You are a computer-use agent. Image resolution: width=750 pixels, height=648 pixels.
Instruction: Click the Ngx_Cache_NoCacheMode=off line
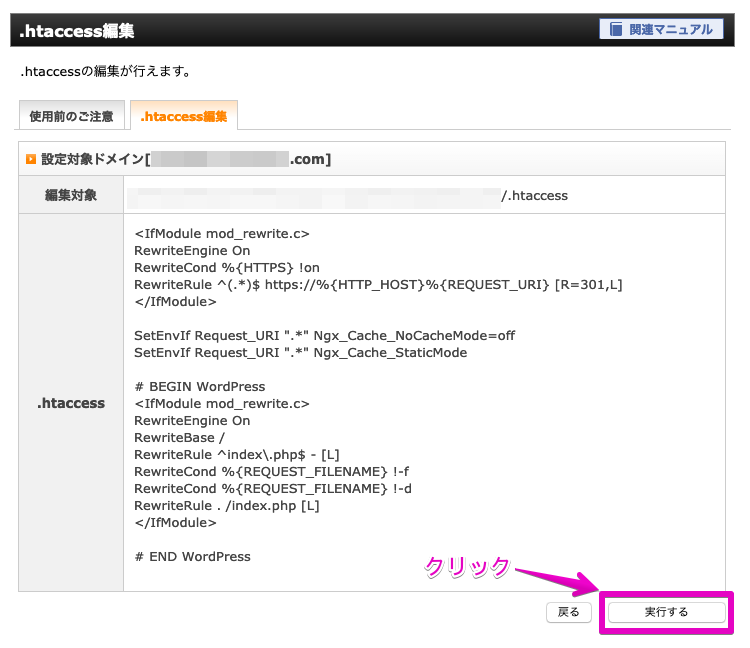[x=324, y=335]
